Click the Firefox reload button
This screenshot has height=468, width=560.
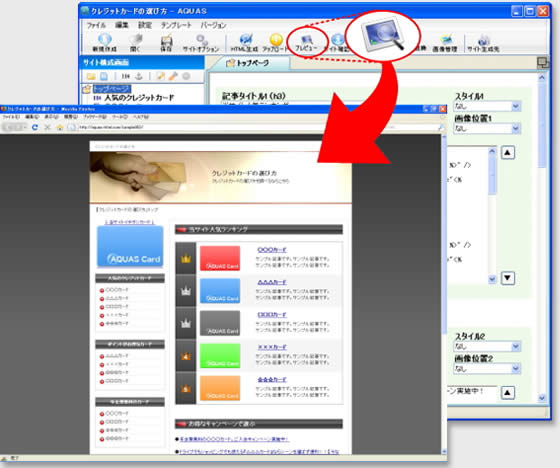click(x=35, y=127)
